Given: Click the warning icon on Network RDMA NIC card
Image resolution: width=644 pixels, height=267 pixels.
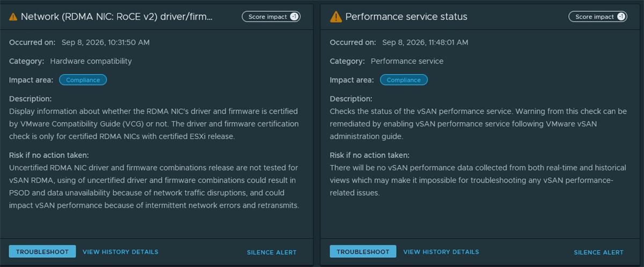Looking at the screenshot, I should pyautogui.click(x=13, y=17).
